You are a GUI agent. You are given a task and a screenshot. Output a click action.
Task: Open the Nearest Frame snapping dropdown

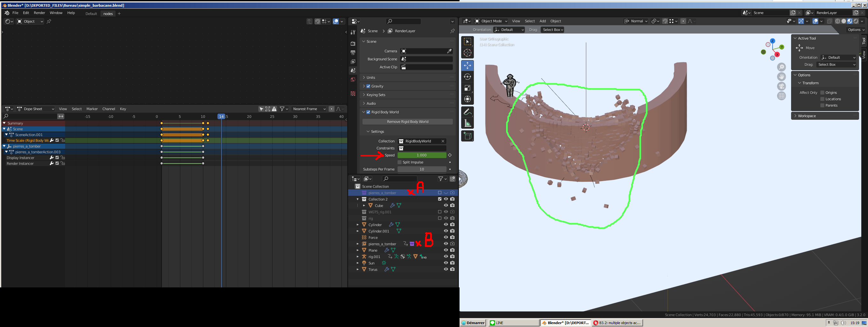click(x=309, y=109)
